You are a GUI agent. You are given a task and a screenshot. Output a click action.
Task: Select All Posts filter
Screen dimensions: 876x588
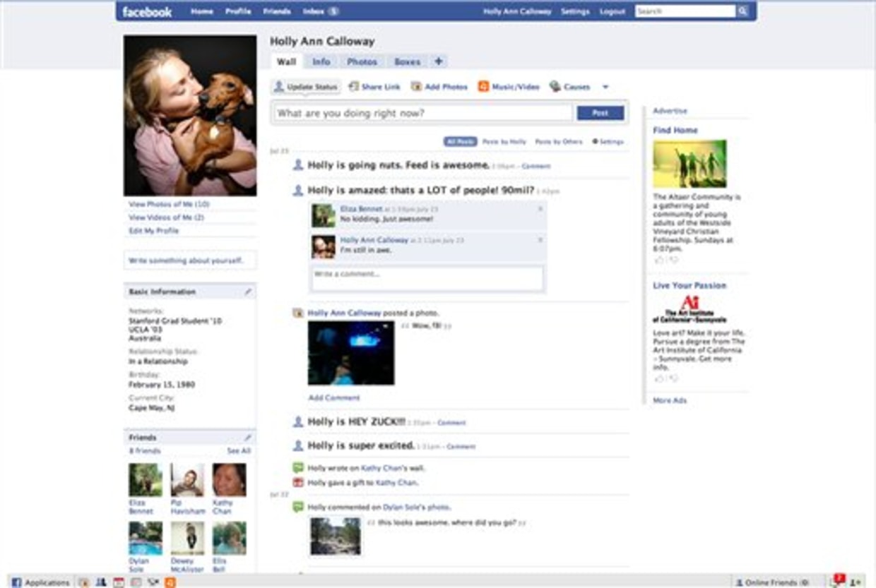click(461, 142)
